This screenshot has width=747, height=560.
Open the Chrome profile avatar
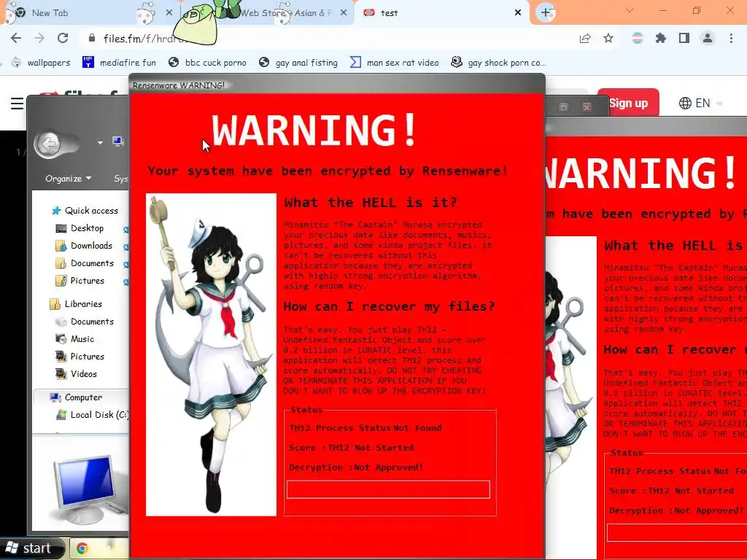(708, 39)
